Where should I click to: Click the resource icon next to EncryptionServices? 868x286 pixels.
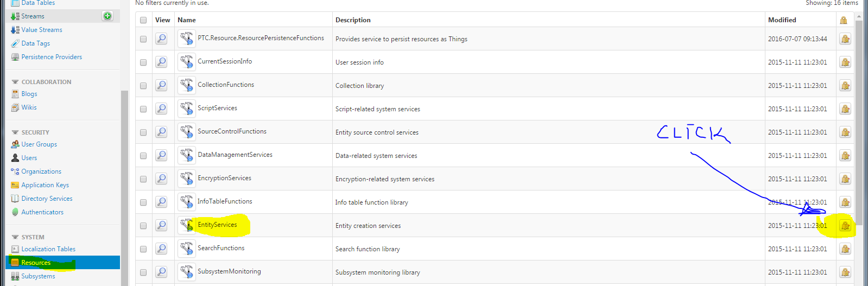[186, 179]
